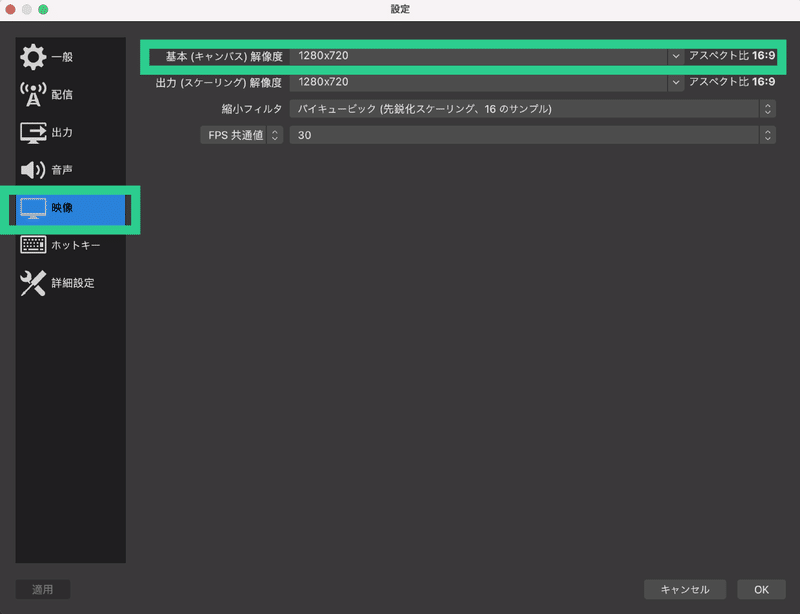Viewport: 800px width, 614px height.
Task: Click the Output monitor arrow icon
Action: [x=33, y=133]
